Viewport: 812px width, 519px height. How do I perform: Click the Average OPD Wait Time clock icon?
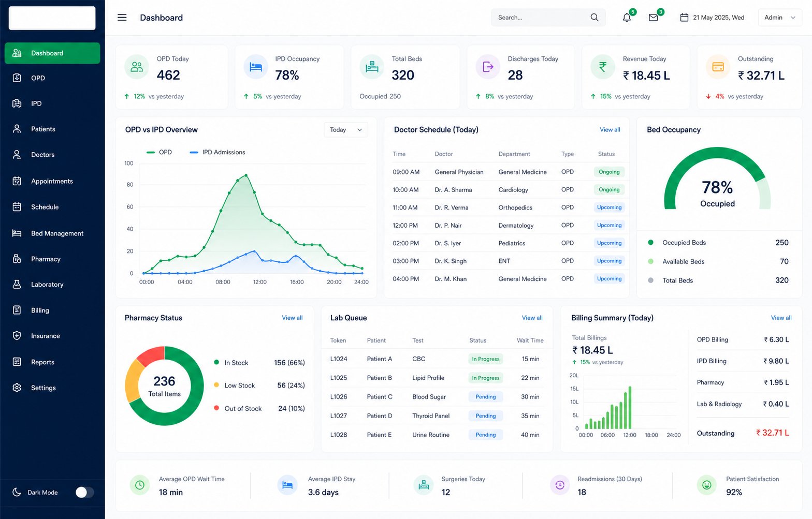tap(140, 485)
